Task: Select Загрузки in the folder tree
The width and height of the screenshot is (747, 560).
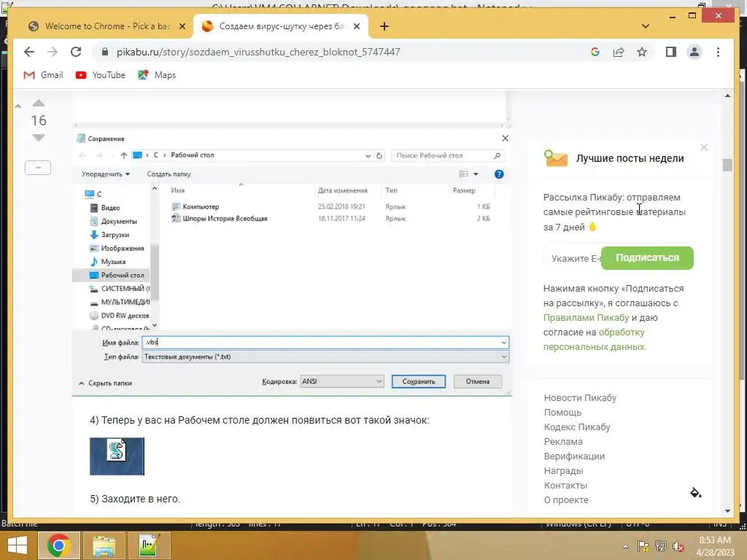Action: click(115, 235)
